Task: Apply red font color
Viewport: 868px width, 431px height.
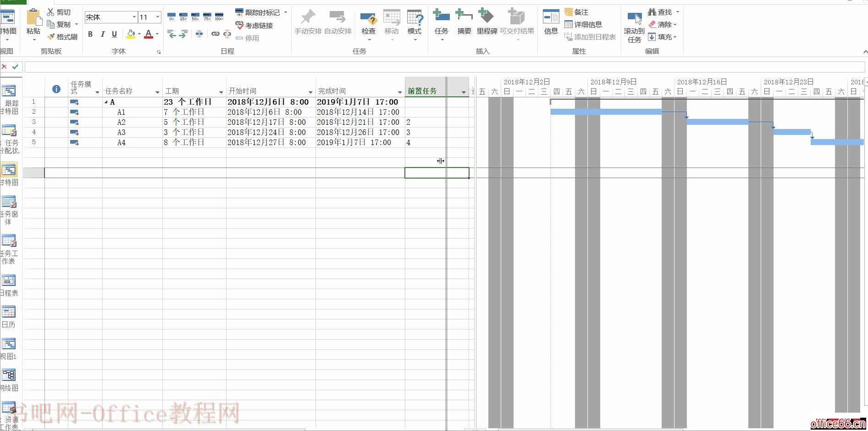Action: pos(149,34)
